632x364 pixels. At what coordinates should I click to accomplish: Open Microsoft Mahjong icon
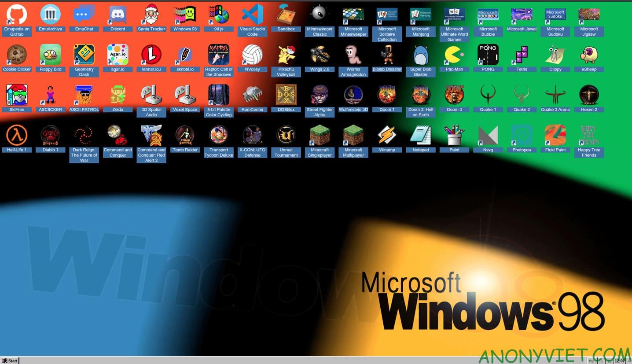(x=421, y=15)
